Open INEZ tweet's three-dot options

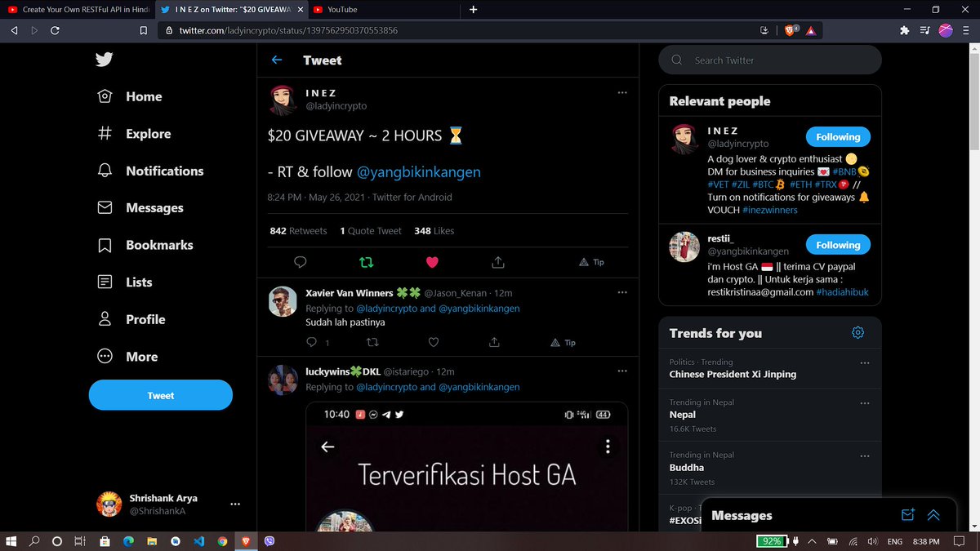point(622,92)
